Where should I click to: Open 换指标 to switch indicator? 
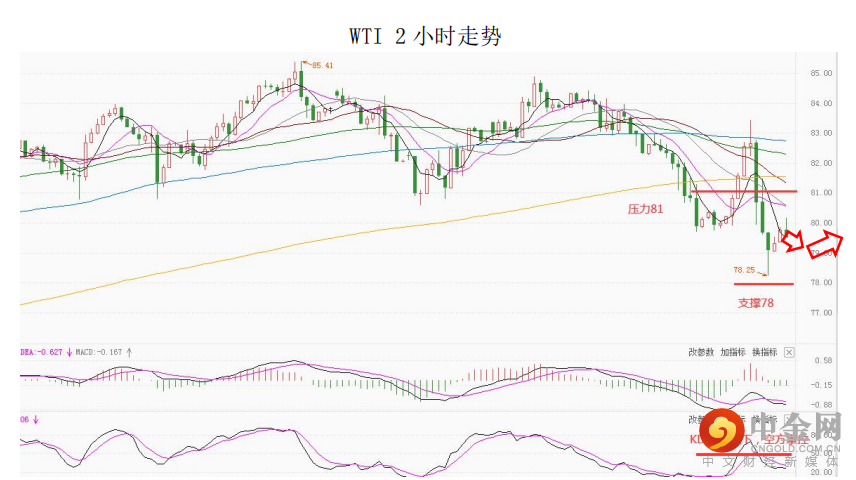pyautogui.click(x=765, y=352)
